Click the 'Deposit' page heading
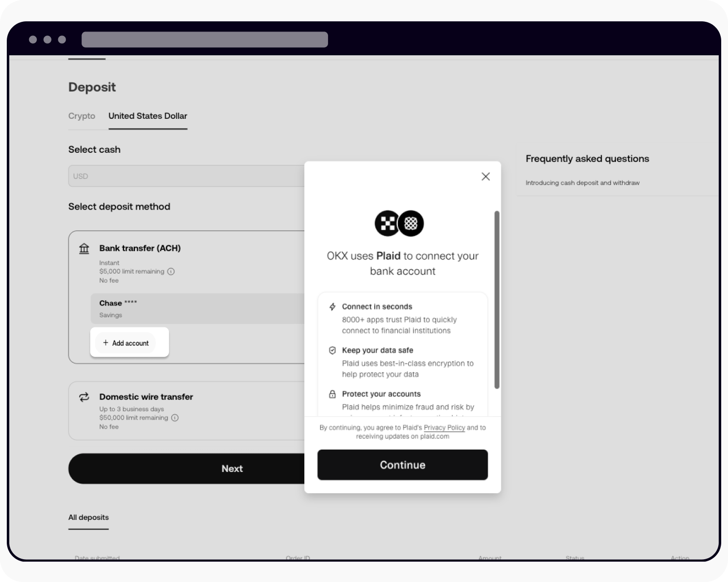The image size is (728, 582). (x=92, y=87)
